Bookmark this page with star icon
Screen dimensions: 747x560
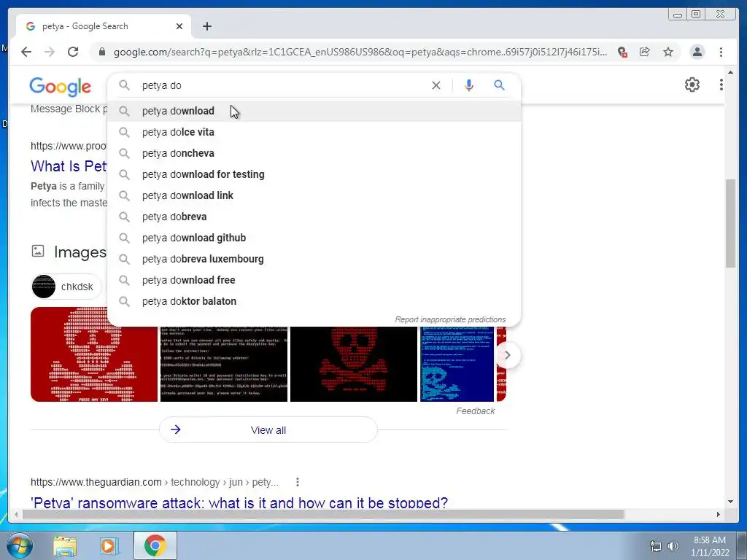pos(668,52)
